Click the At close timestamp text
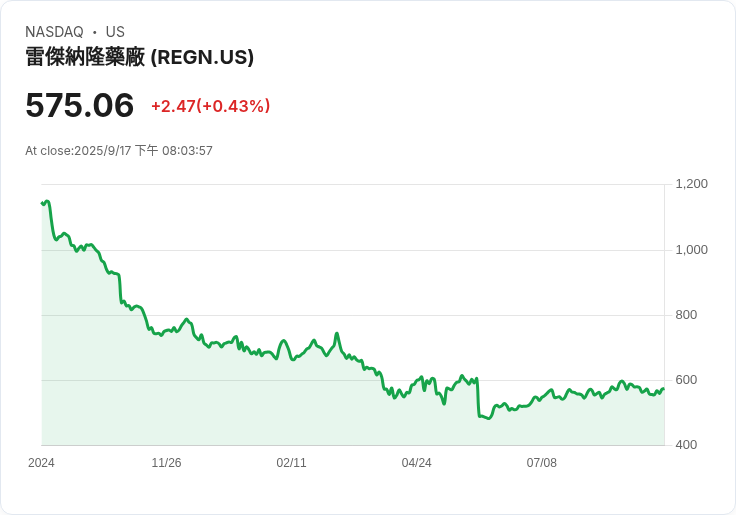 pyautogui.click(x=119, y=151)
